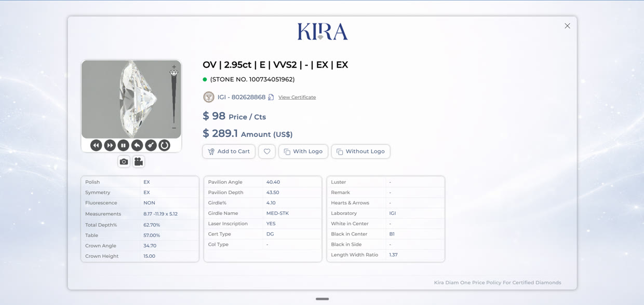Click the Girdle% value 4.10

271,203
